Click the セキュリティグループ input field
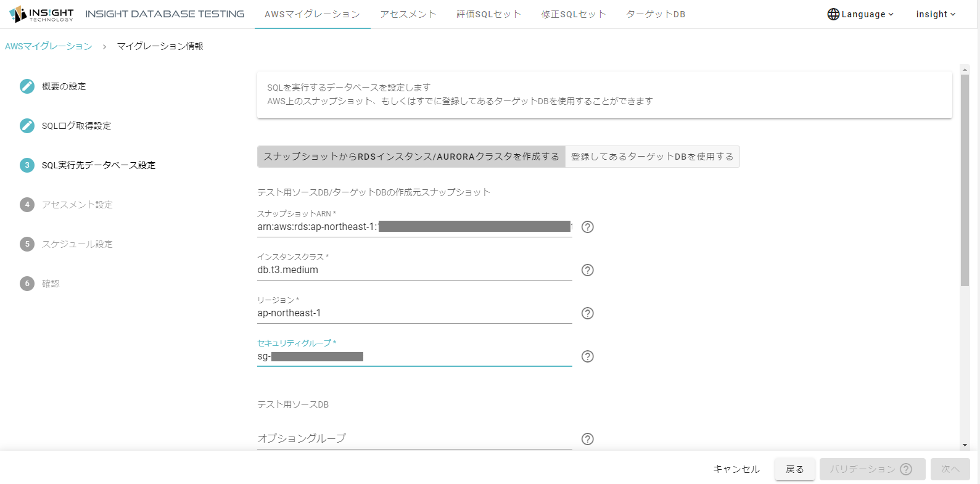Screen dimensions: 980x484 pos(414,356)
